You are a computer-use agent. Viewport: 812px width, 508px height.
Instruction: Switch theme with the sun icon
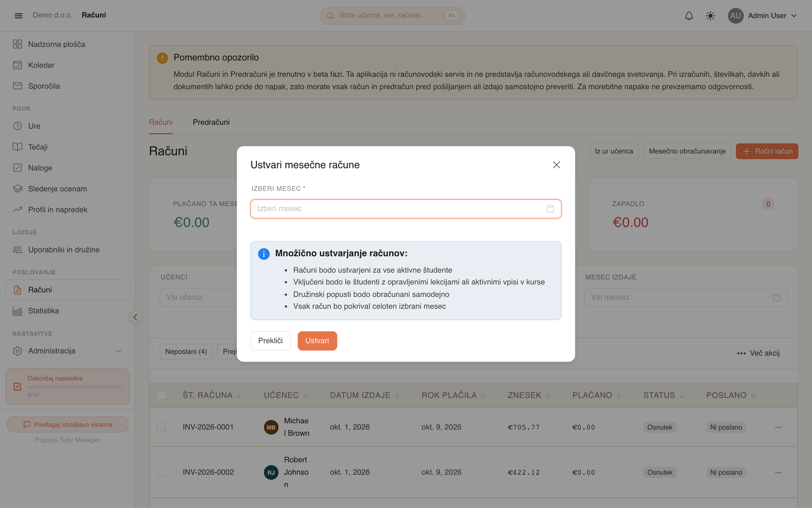(x=710, y=15)
